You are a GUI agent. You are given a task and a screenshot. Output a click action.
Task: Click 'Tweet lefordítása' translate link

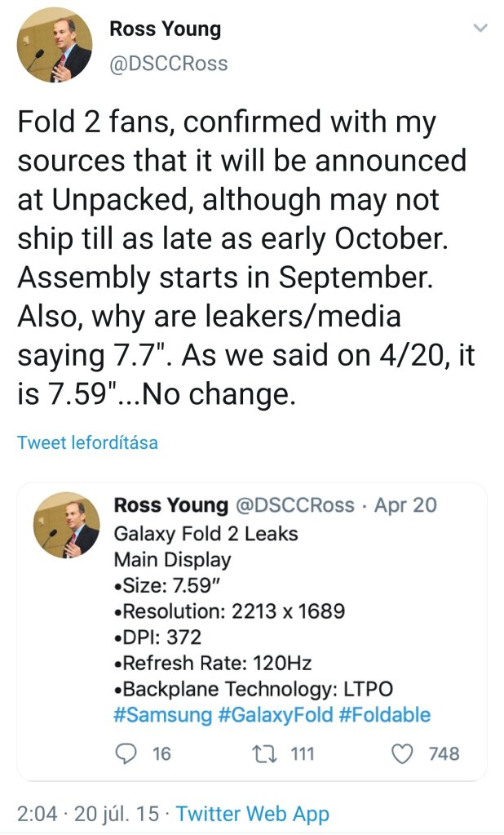tap(87, 443)
